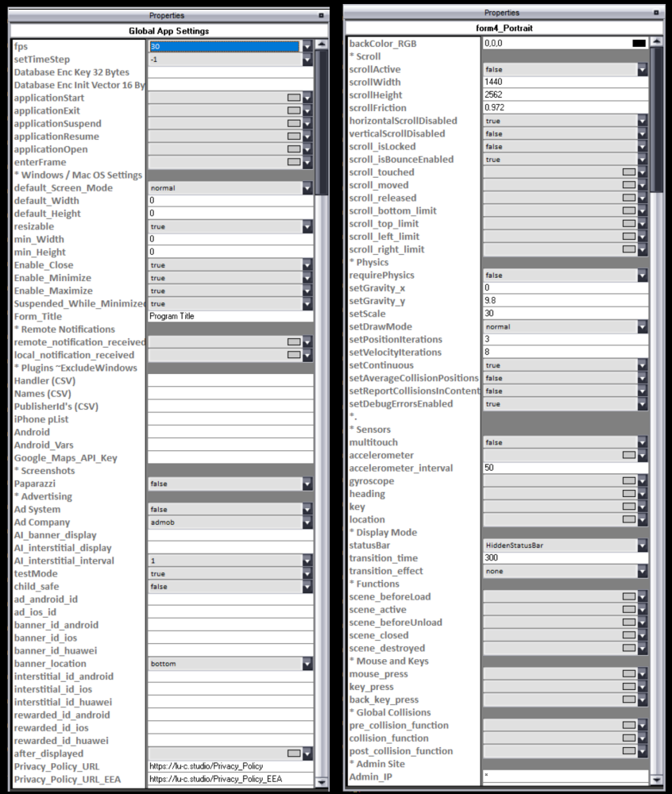Image resolution: width=672 pixels, height=794 pixels.
Task: Click the function icon for collision_function
Action: [x=629, y=738]
